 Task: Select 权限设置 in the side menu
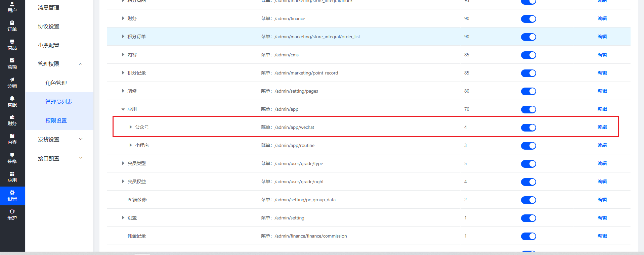coord(56,120)
